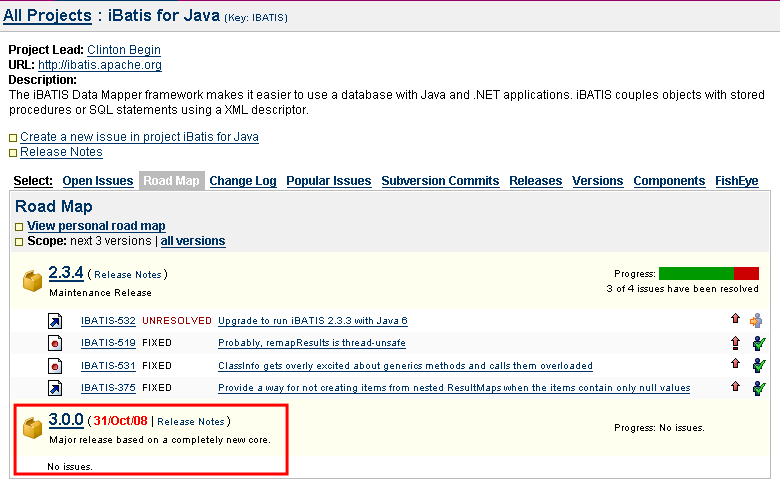Click the priority arrow icon for IBATIS-519

click(x=735, y=342)
